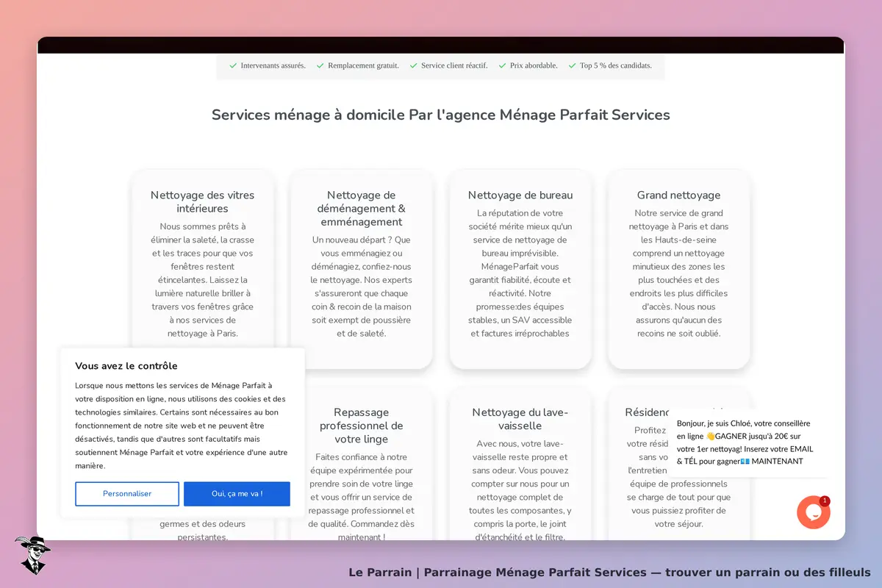Click the Vous avez le contrôle heading

click(x=126, y=366)
